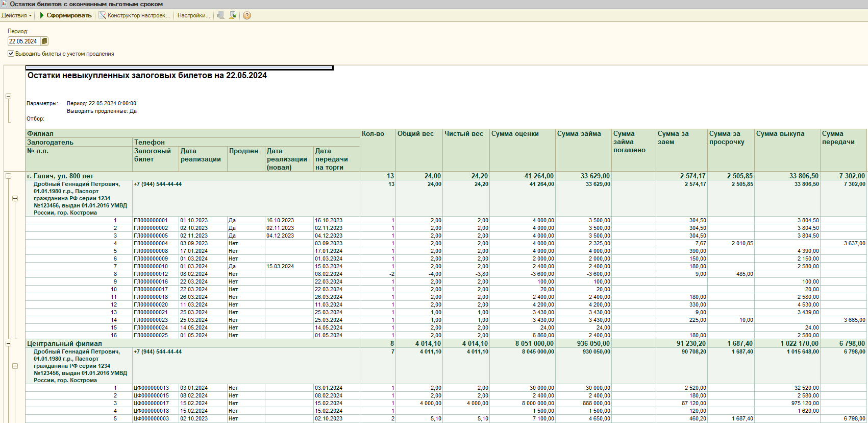Screen dimensions: 868x423
Task: Click the Чистый вес column header
Action: pyautogui.click(x=466, y=150)
